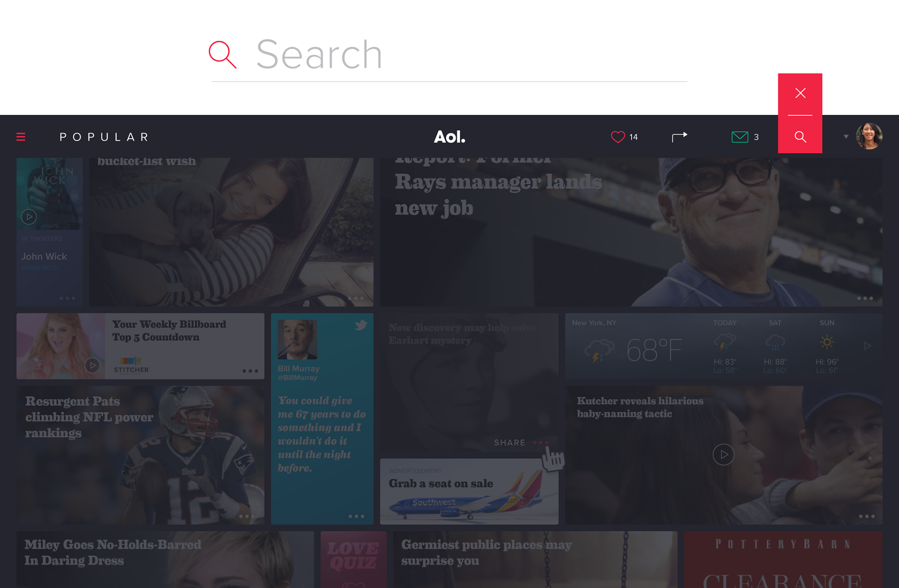This screenshot has width=899, height=588.
Task: Click the user profile avatar
Action: [869, 136]
